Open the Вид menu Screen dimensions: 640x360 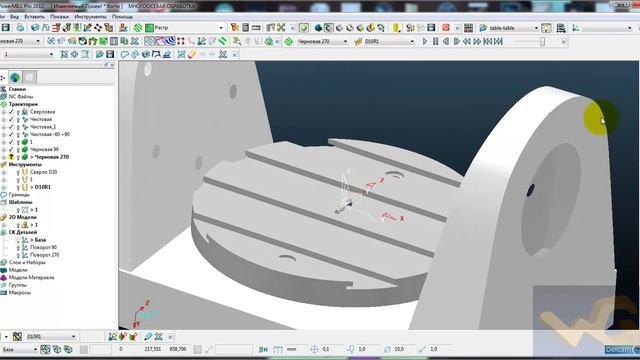[x=14, y=17]
